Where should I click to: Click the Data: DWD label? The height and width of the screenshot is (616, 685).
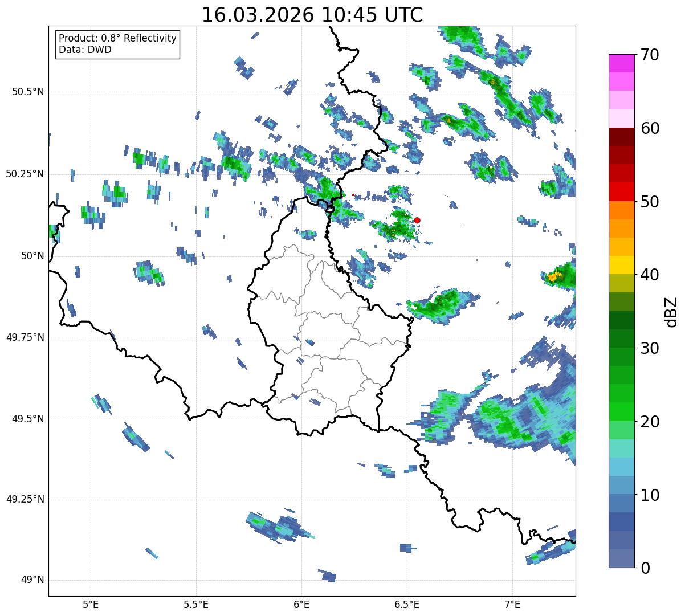pos(85,50)
